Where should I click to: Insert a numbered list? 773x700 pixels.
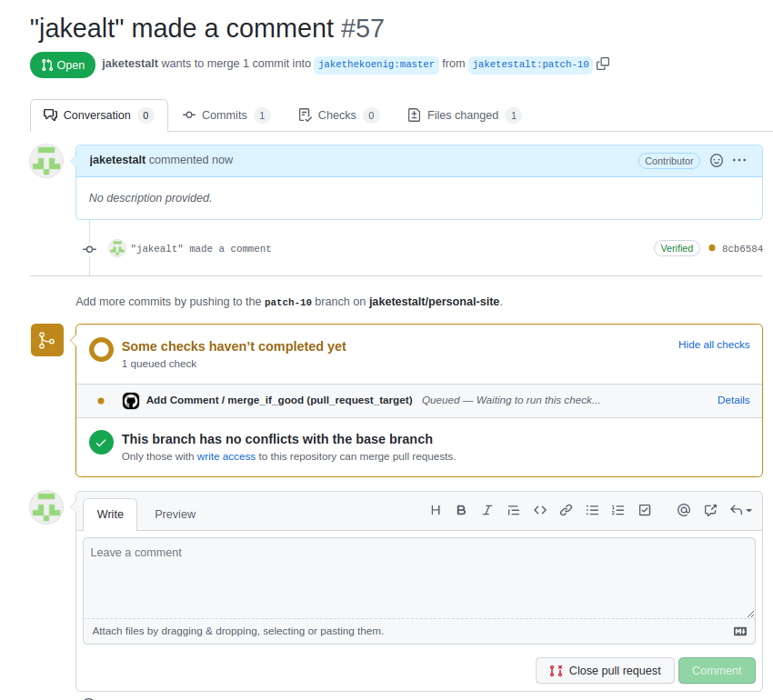click(x=617, y=510)
